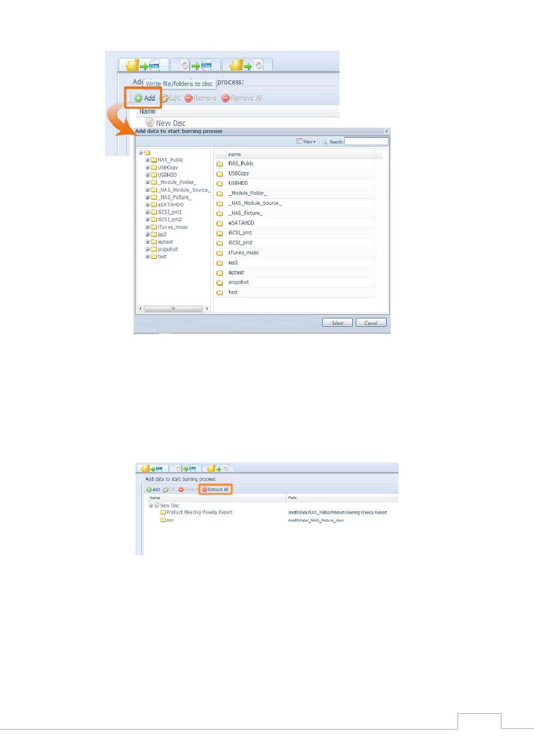
Task: Click Add in the lower screenshot toolbar
Action: (153, 489)
